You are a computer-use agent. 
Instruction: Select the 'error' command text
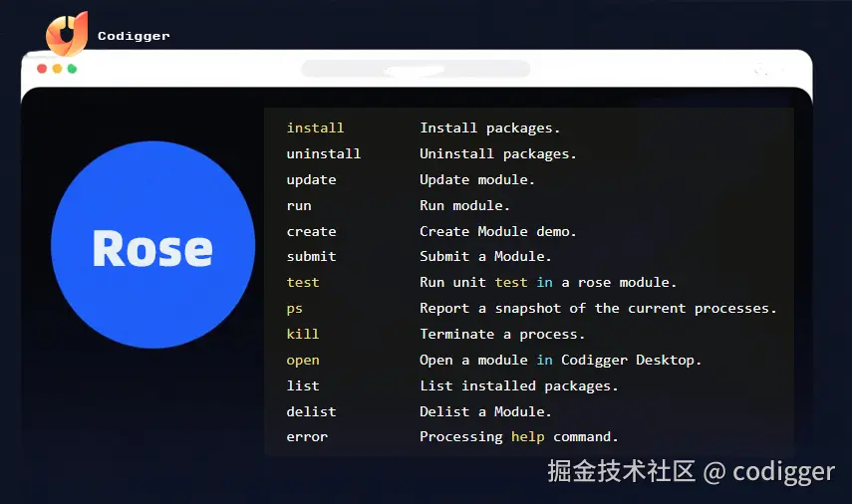pyautogui.click(x=307, y=437)
